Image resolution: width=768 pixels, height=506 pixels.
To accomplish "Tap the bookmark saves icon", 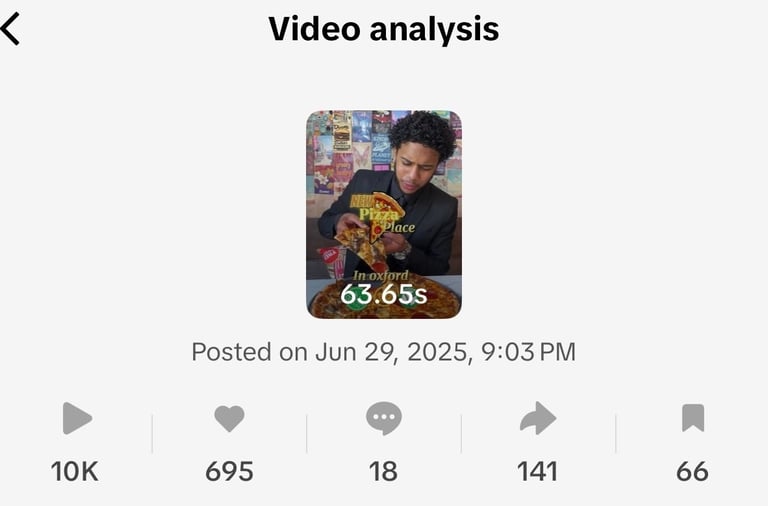I will point(693,418).
